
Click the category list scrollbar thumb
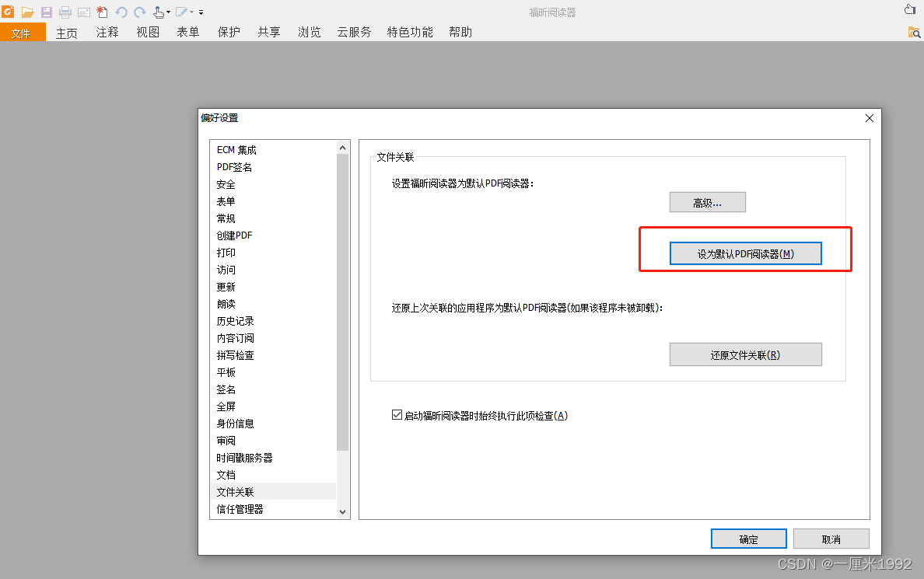[342, 302]
